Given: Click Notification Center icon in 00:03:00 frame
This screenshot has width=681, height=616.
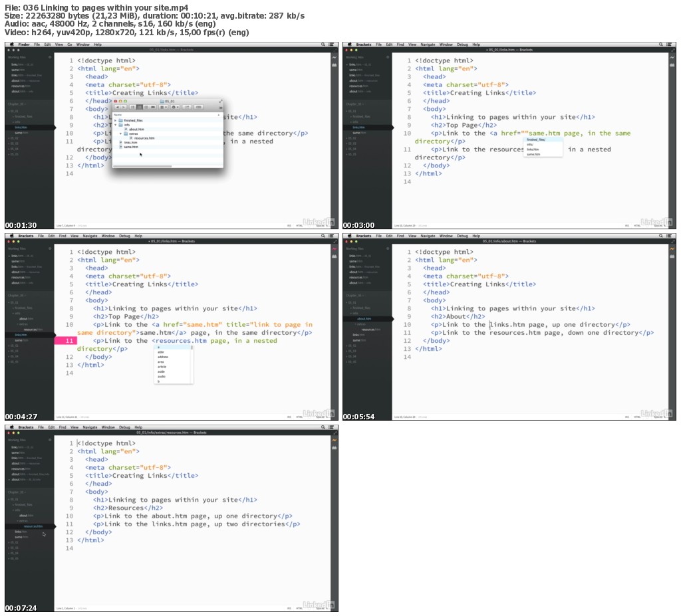Looking at the screenshot, I should pos(669,45).
